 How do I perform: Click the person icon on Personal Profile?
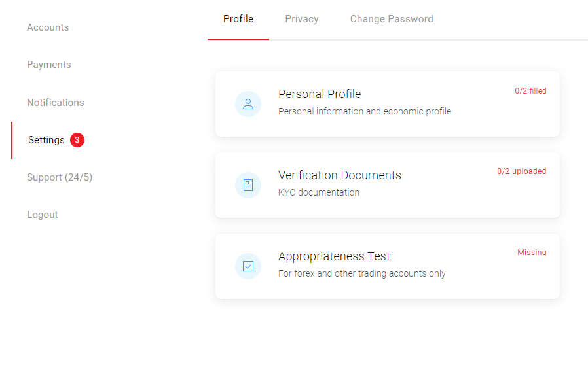tap(248, 104)
